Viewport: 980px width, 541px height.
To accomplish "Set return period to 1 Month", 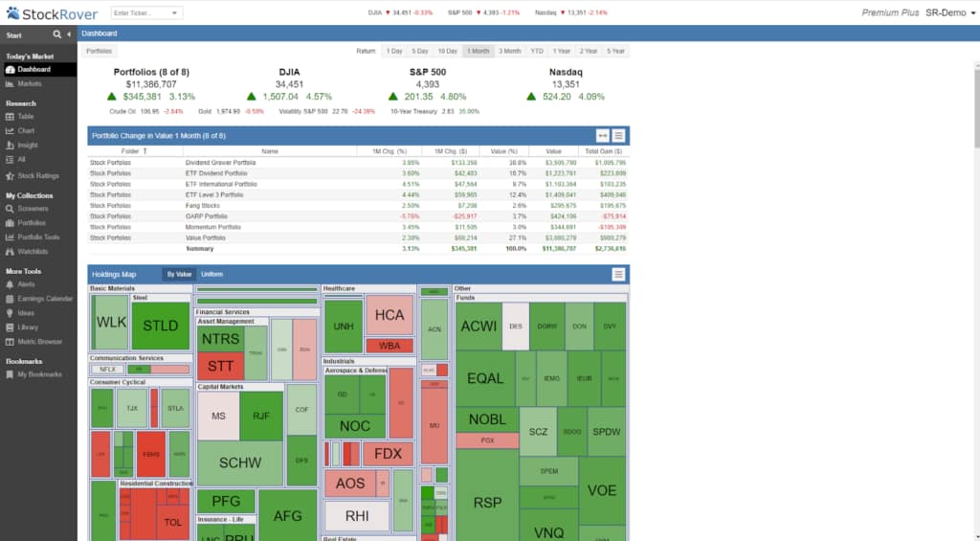I will point(479,52).
